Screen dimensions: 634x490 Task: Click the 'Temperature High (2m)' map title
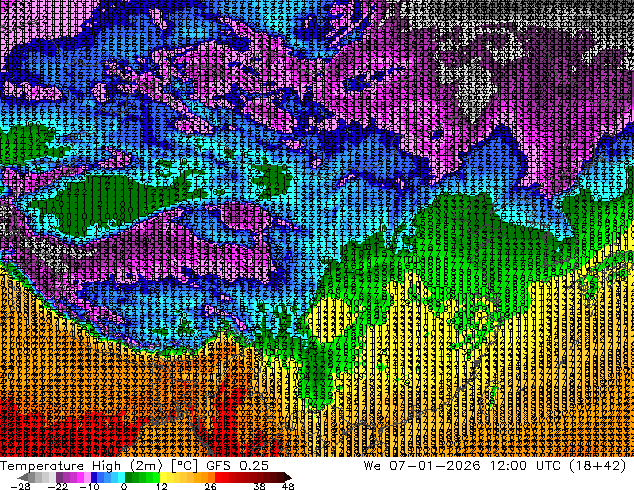pos(81,466)
